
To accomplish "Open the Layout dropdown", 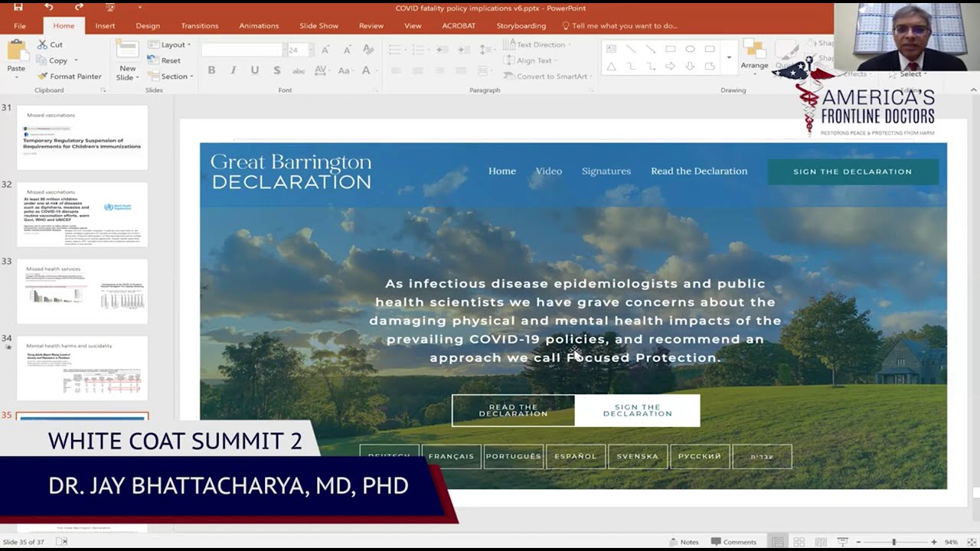I will click(x=171, y=44).
